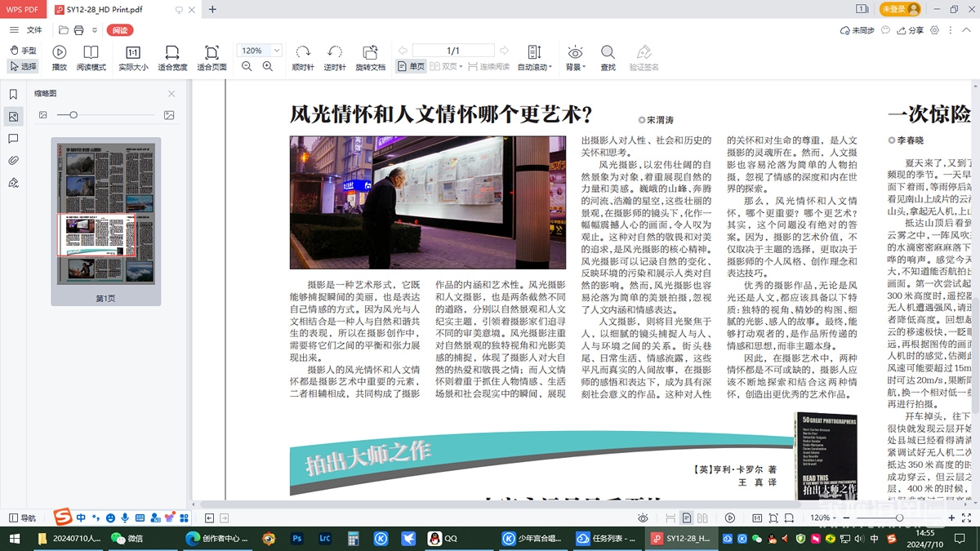Screen dimensions: 980x551
Task: Expand the zoom percentage 120% dropdown
Action: 277,51
